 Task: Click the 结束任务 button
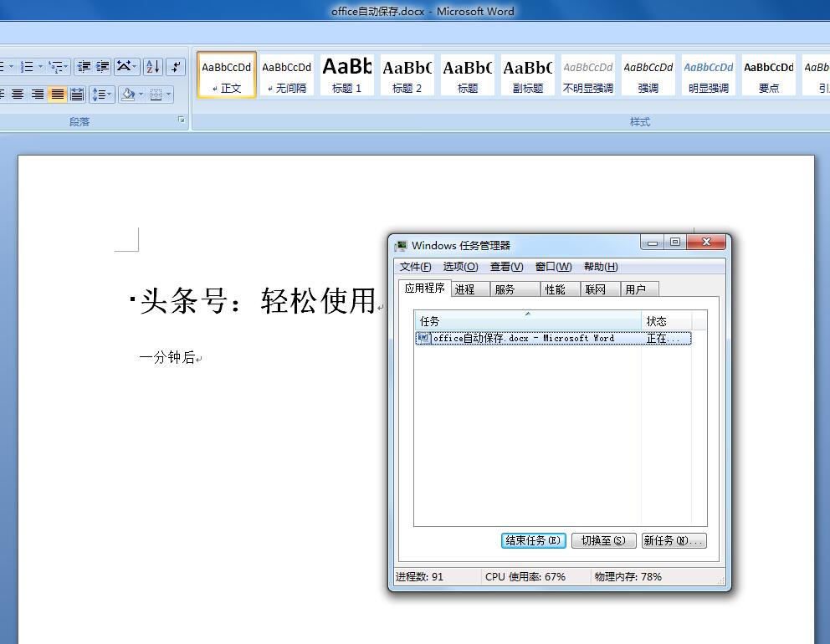coord(533,540)
